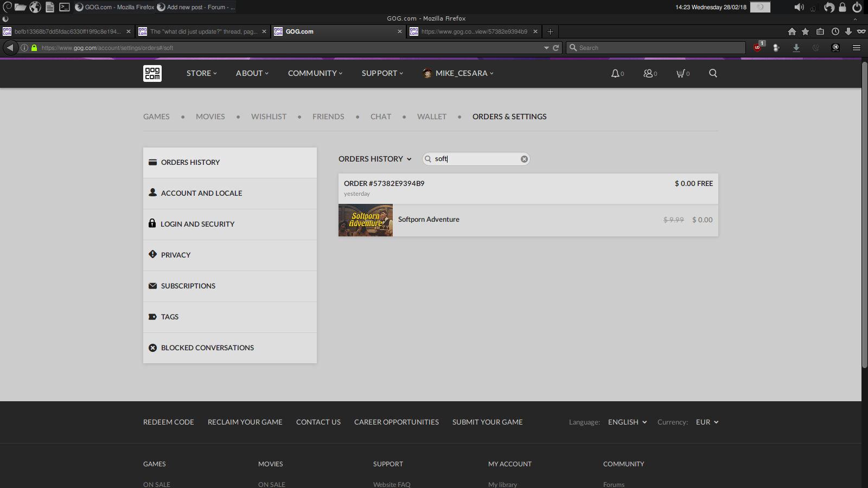Click uBlock Origin extension icon

point(758,47)
